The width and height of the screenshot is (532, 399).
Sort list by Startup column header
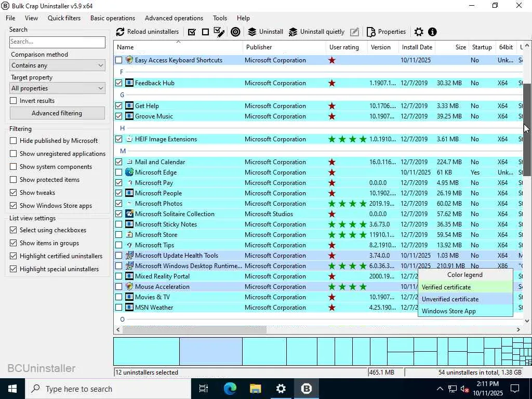click(482, 47)
